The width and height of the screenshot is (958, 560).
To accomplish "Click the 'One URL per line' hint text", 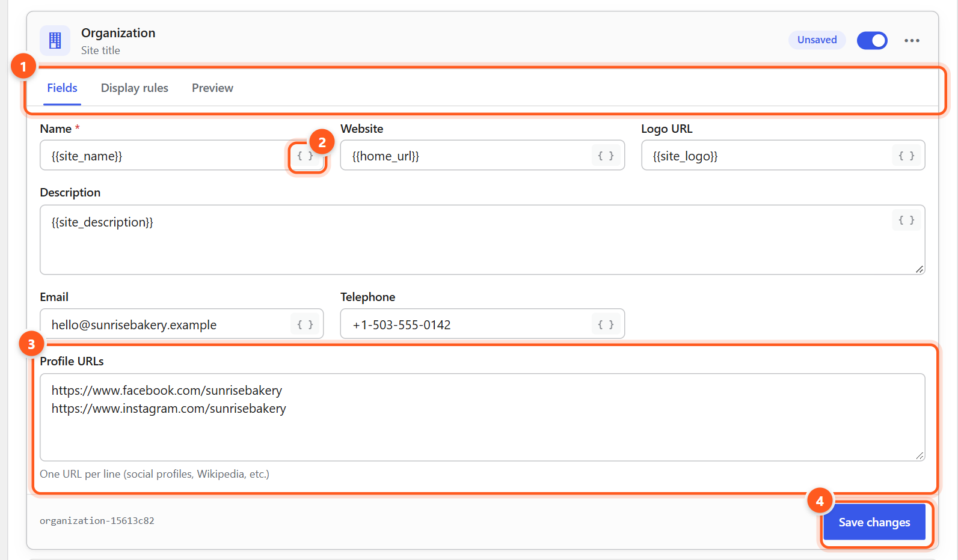I will (x=155, y=474).
